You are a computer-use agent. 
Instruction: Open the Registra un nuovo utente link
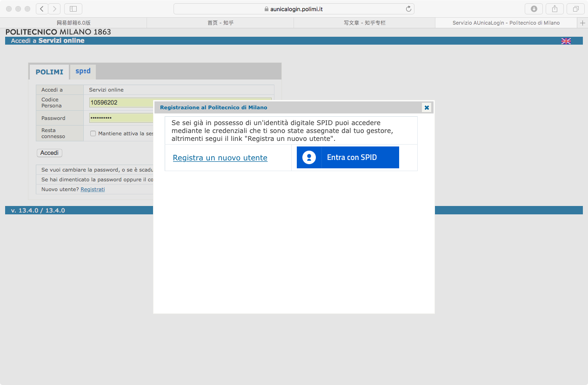tap(220, 158)
